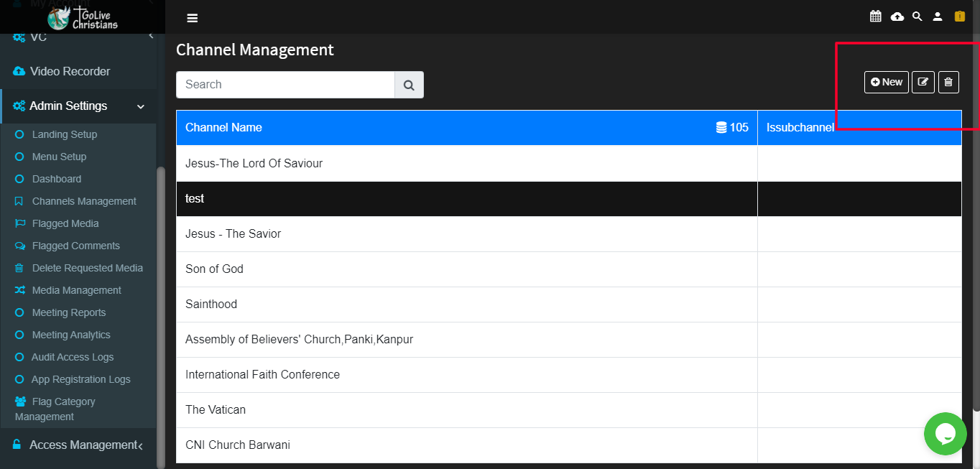
Task: Select the Sainthood channel row
Action: pos(569,305)
